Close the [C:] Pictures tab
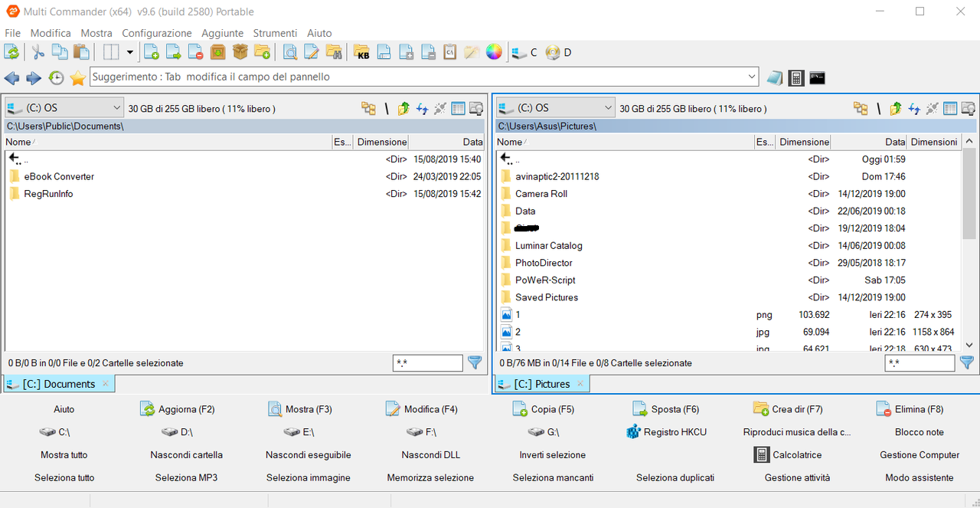The image size is (980, 508). click(x=580, y=383)
